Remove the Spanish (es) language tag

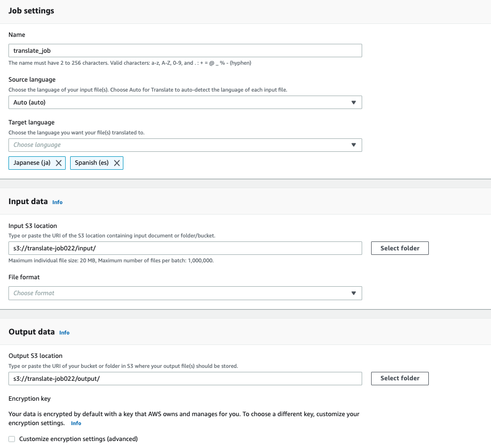(116, 163)
